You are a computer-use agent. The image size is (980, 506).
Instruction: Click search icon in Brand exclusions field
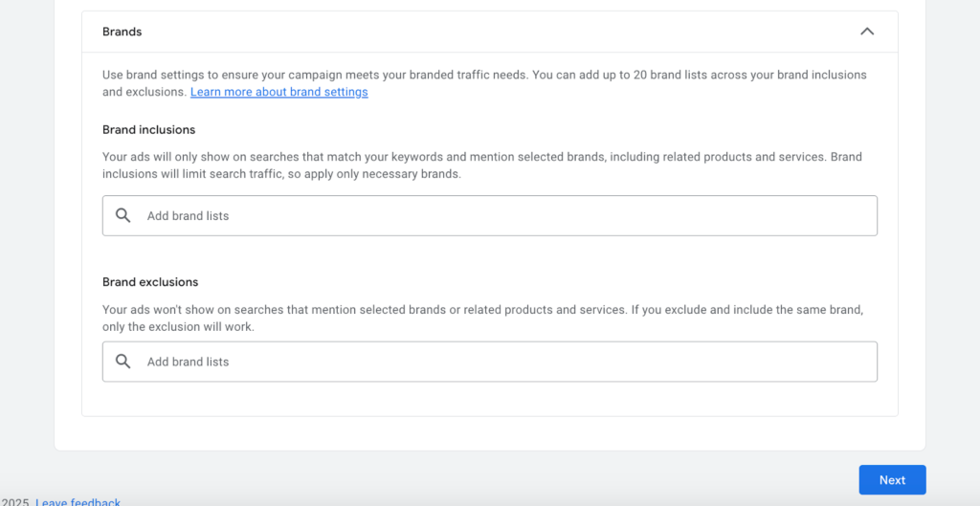click(123, 362)
